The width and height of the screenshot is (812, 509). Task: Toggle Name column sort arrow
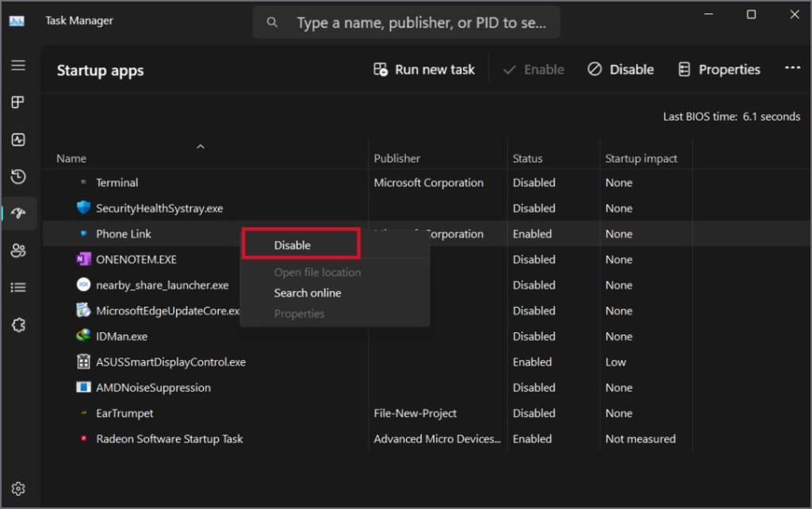(x=201, y=147)
